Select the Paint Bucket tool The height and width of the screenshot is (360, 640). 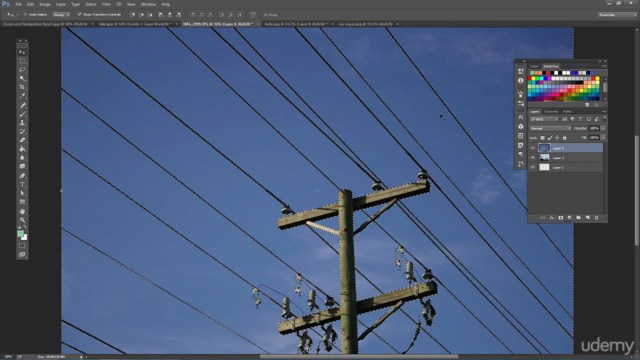pos(22,149)
